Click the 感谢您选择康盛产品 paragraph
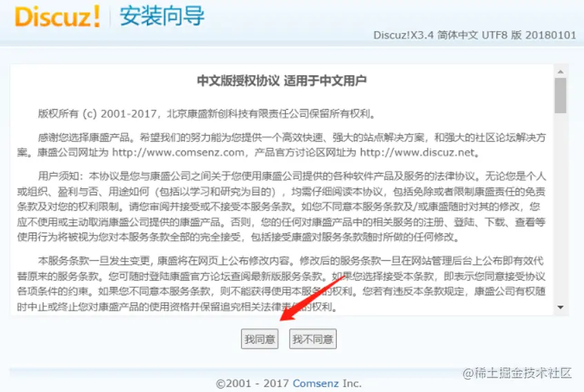Screen dimensions: 584x392 282,145
